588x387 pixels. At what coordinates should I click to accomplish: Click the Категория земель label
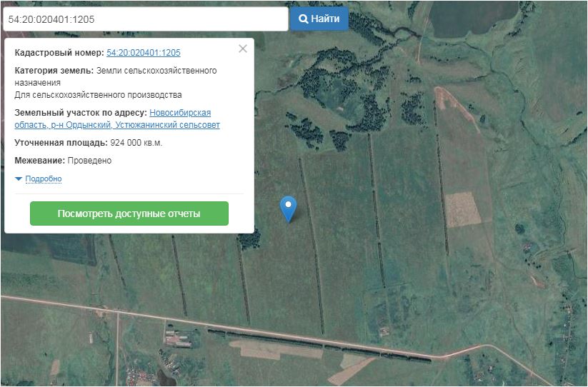coord(54,71)
